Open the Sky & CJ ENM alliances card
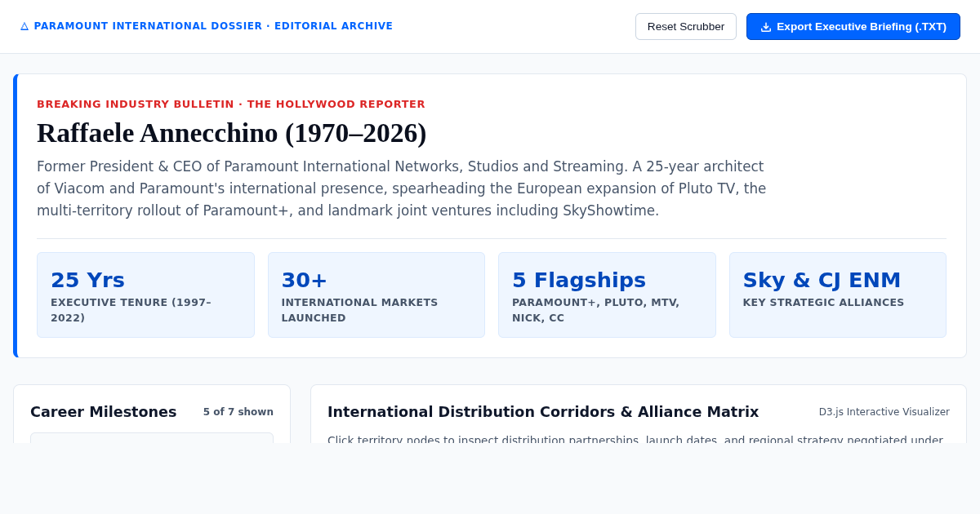This screenshot has width=980, height=514. click(838, 295)
